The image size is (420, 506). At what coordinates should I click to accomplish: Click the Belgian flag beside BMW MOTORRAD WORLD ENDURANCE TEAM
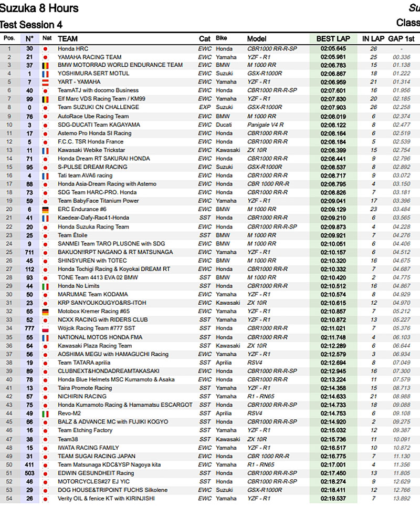click(x=46, y=66)
